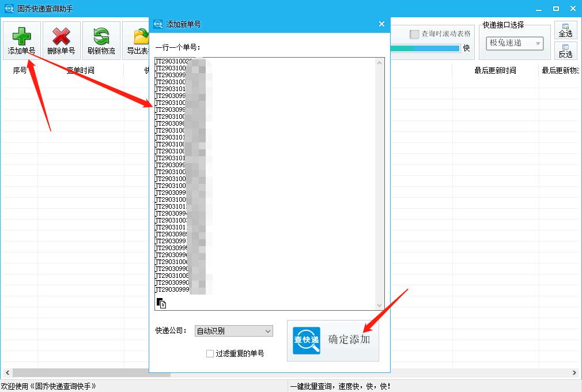Click the 确定添加 confirm button
Screen dimensions: 582x392
coord(333,340)
